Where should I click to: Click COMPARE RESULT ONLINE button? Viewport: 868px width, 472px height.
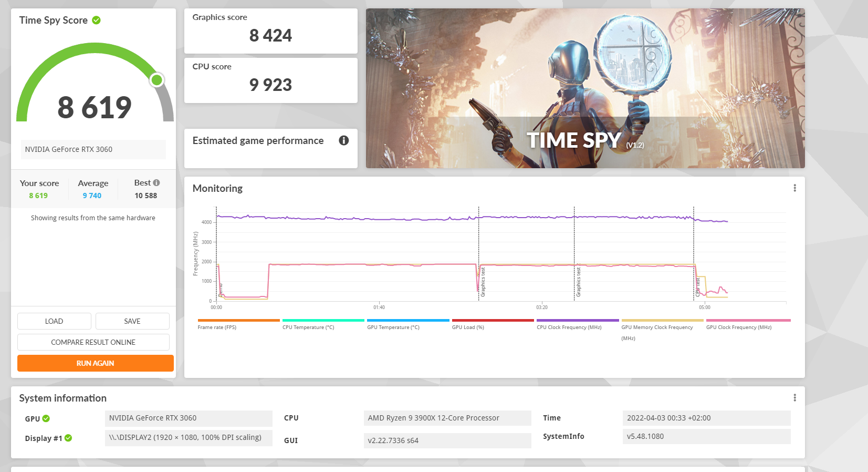(93, 342)
